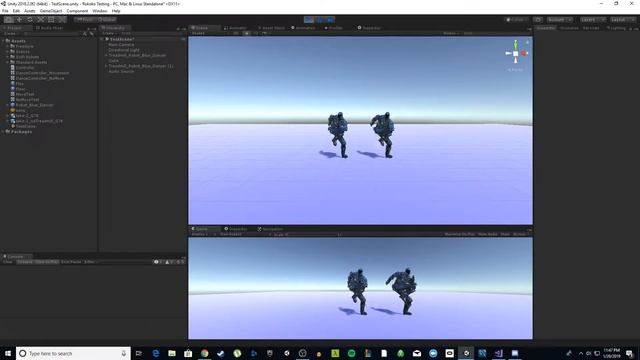
Task: Click the Collab button
Action: 516,20
